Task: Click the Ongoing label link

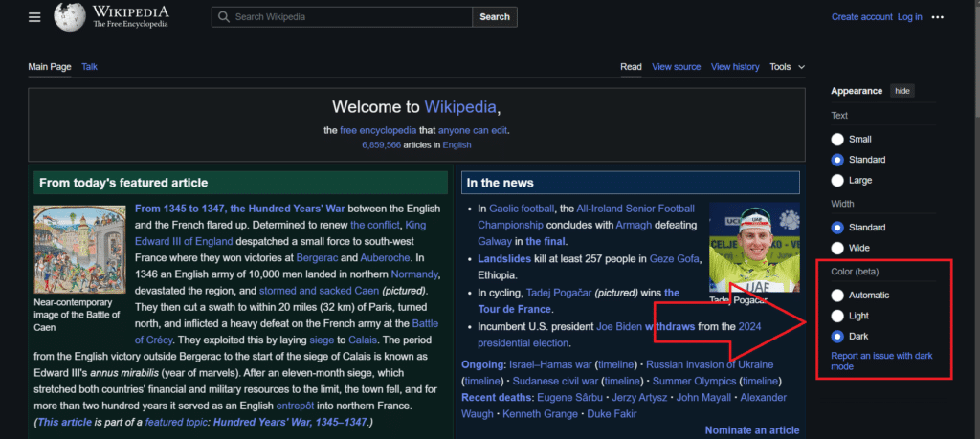Action: point(482,364)
